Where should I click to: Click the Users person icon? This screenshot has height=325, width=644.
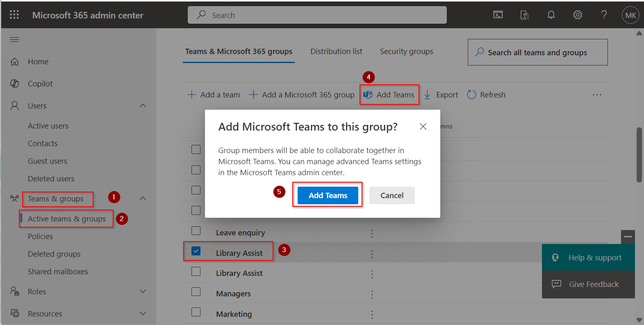(15, 106)
